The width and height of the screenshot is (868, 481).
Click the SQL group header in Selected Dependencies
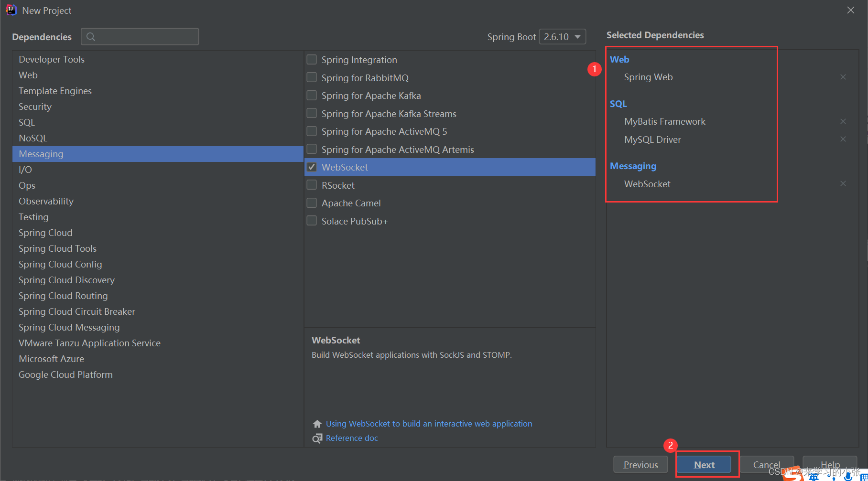click(x=618, y=104)
